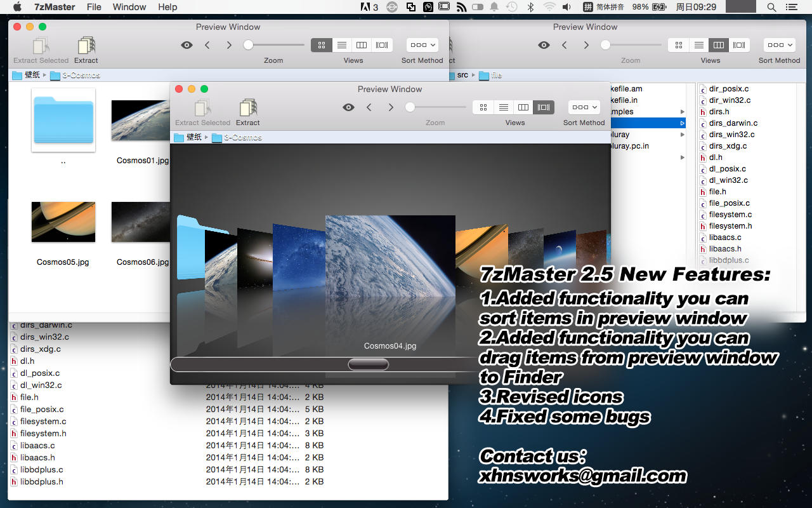Click the 3-Cosmos breadcrumb in the front window
The width and height of the screenshot is (812, 508).
(x=242, y=138)
